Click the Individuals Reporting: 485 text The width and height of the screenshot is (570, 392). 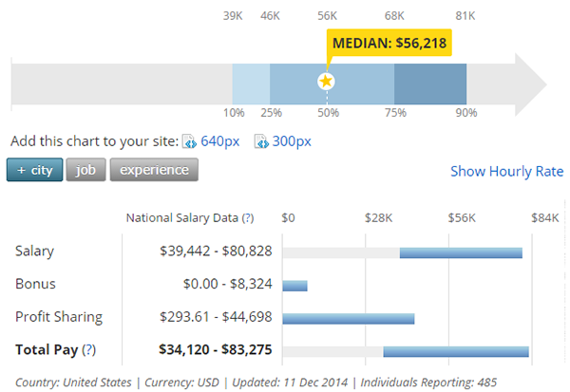[428, 383]
